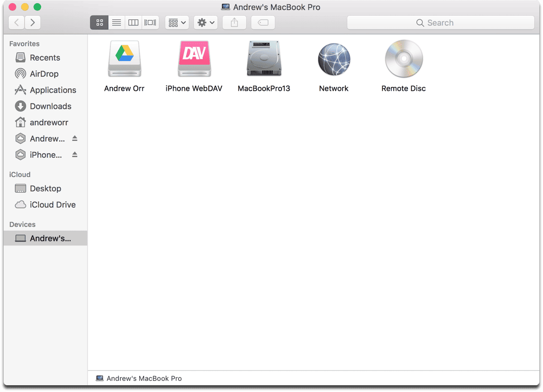
Task: Click the Andrew Orr label text
Action: click(x=124, y=89)
